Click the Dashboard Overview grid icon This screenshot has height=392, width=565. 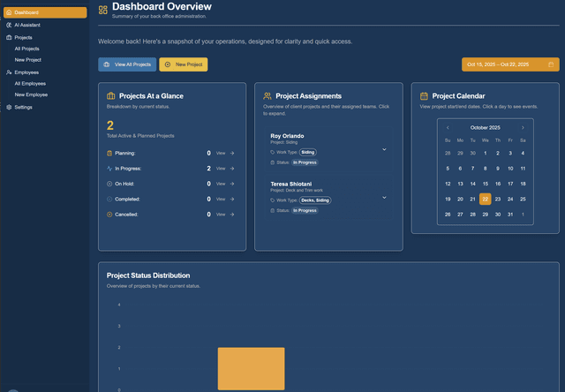pyautogui.click(x=103, y=10)
